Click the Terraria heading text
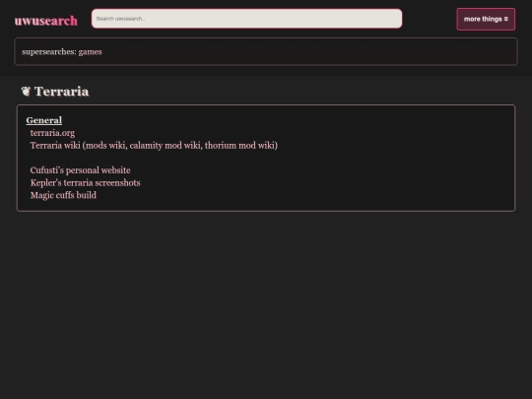The height and width of the screenshot is (399, 532). point(61,92)
